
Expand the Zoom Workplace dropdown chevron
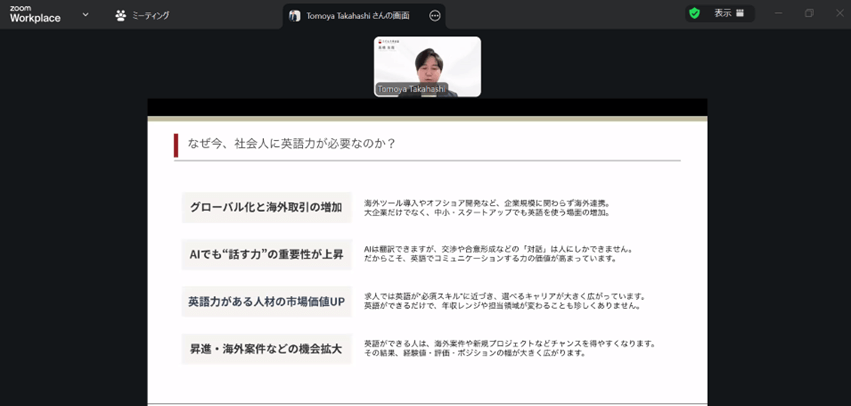click(85, 15)
